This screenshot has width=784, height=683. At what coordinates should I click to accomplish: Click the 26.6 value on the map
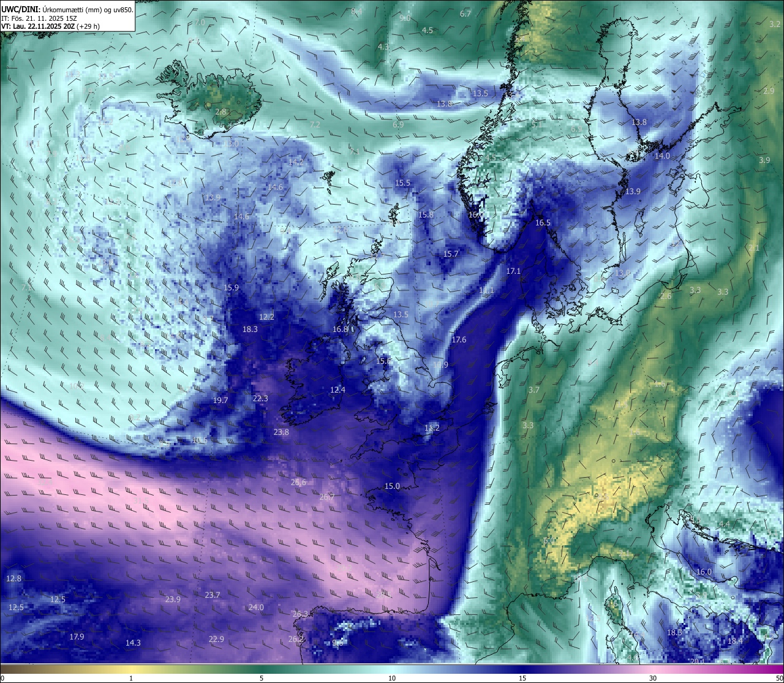[x=298, y=482]
